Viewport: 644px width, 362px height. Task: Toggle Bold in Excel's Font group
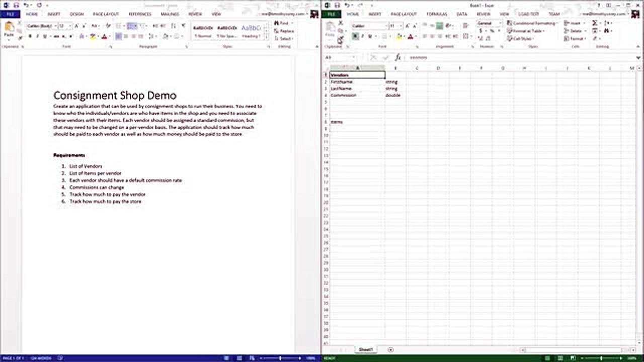tap(355, 36)
